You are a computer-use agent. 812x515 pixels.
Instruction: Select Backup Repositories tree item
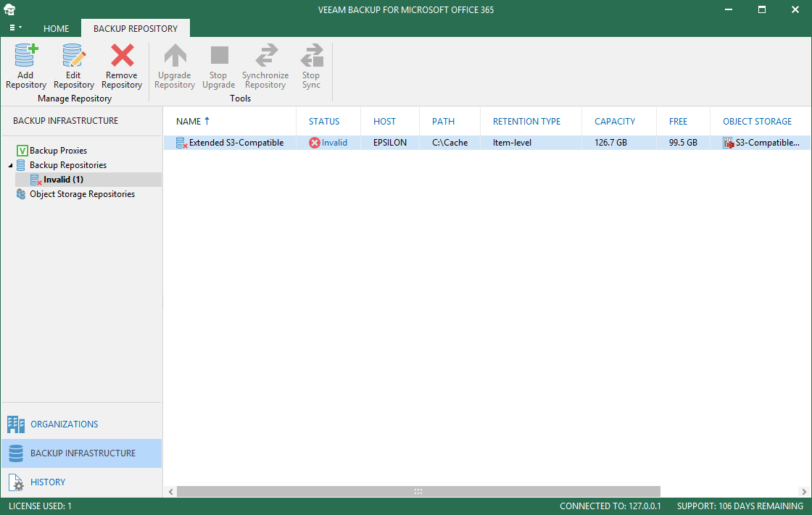coord(68,165)
